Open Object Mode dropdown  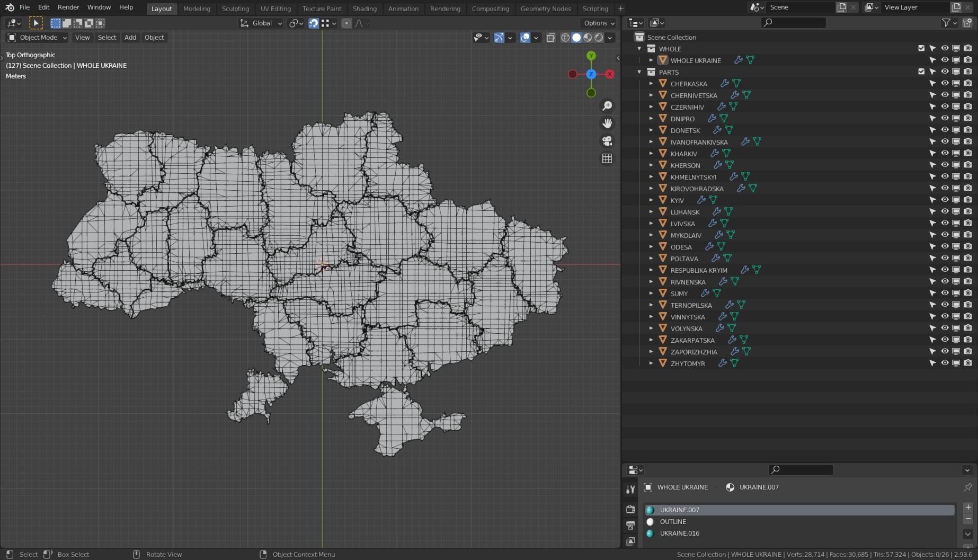(x=37, y=38)
